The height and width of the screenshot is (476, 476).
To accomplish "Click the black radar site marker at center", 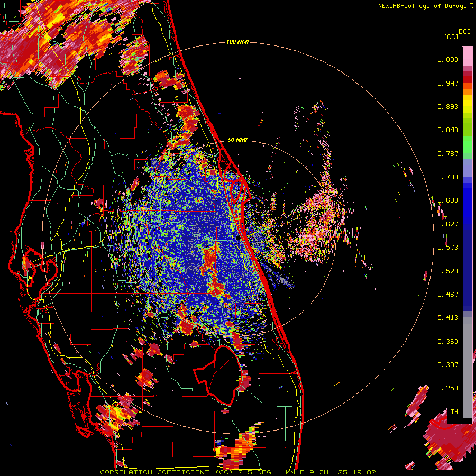I will (x=237, y=239).
